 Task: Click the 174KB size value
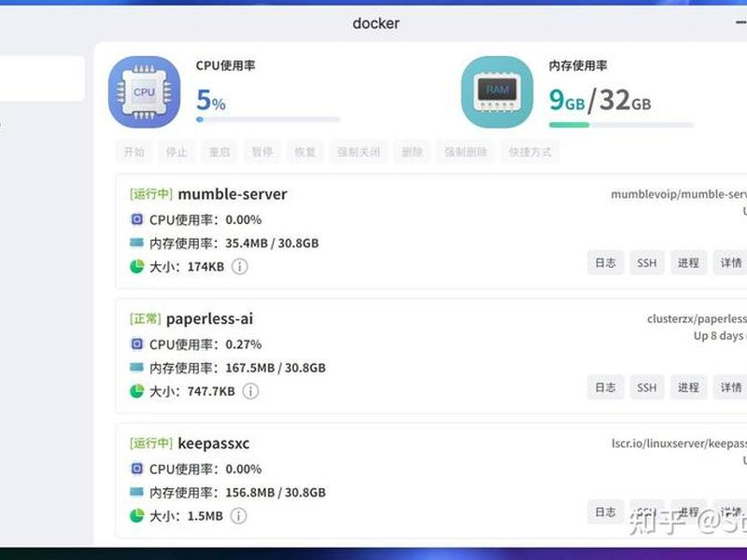pyautogui.click(x=205, y=267)
